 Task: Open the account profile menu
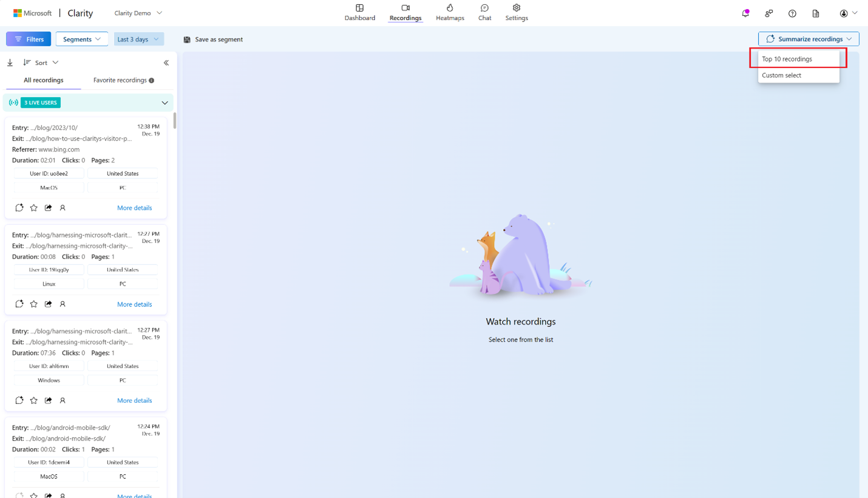[848, 13]
